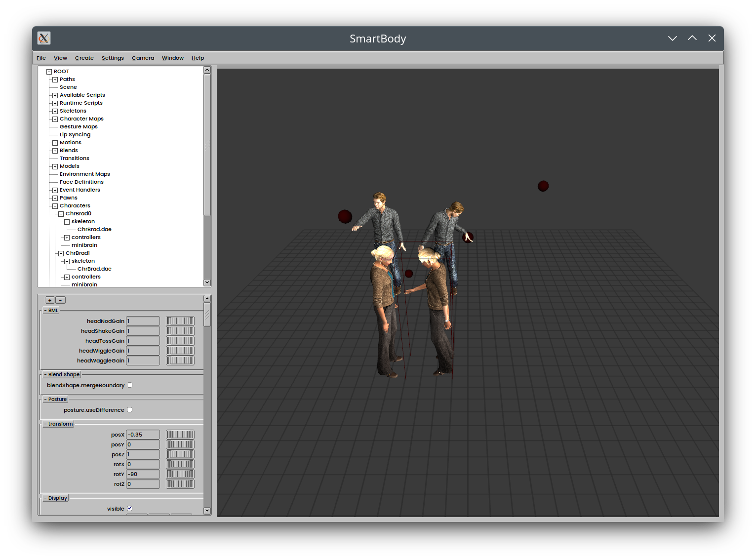
Task: Collapse the BML attribute group
Action: tap(51, 310)
